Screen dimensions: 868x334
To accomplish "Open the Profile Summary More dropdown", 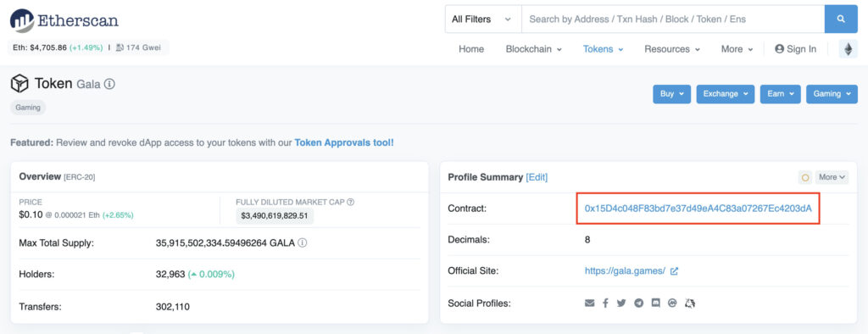I will (x=832, y=177).
